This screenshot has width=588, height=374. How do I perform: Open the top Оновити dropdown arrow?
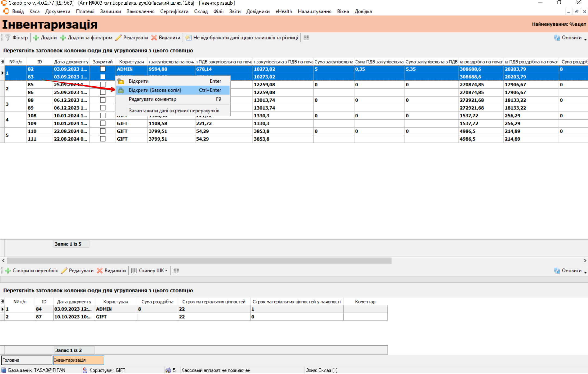pos(585,39)
